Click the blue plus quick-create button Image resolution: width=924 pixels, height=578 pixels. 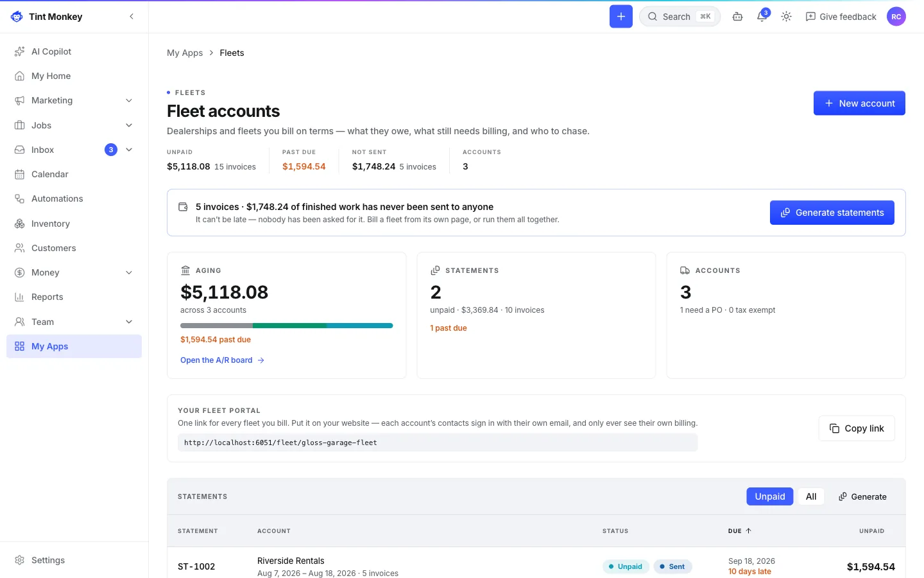point(621,17)
